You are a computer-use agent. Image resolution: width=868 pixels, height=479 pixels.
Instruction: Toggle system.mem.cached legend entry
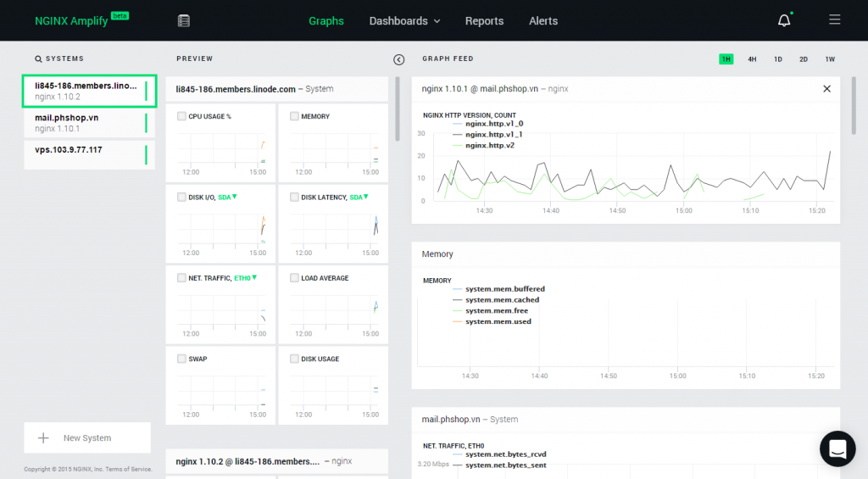(495, 299)
